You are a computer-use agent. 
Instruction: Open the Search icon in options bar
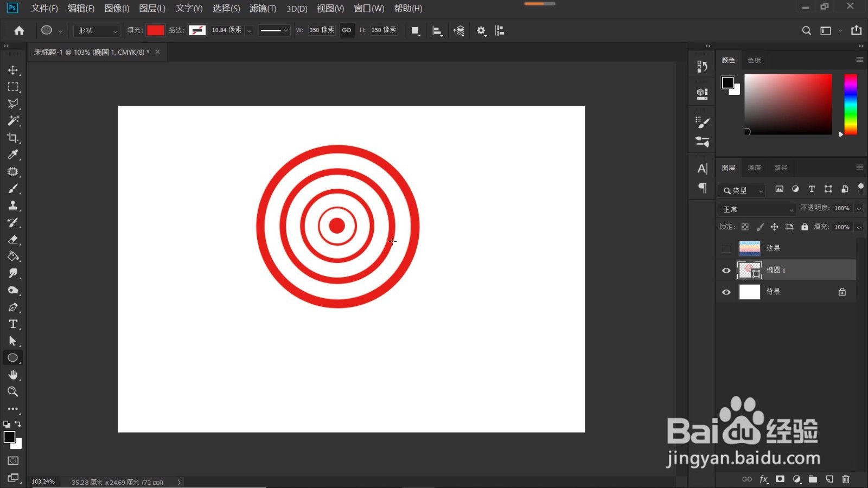point(807,30)
